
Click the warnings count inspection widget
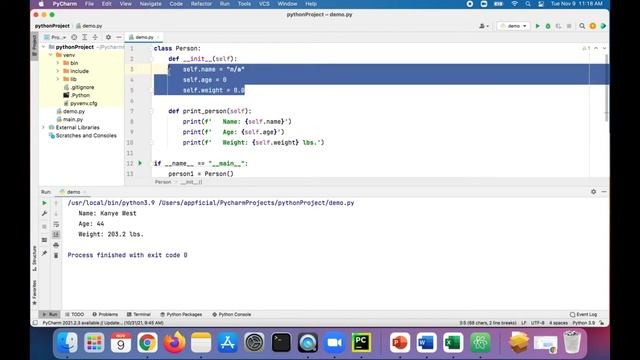586,48
